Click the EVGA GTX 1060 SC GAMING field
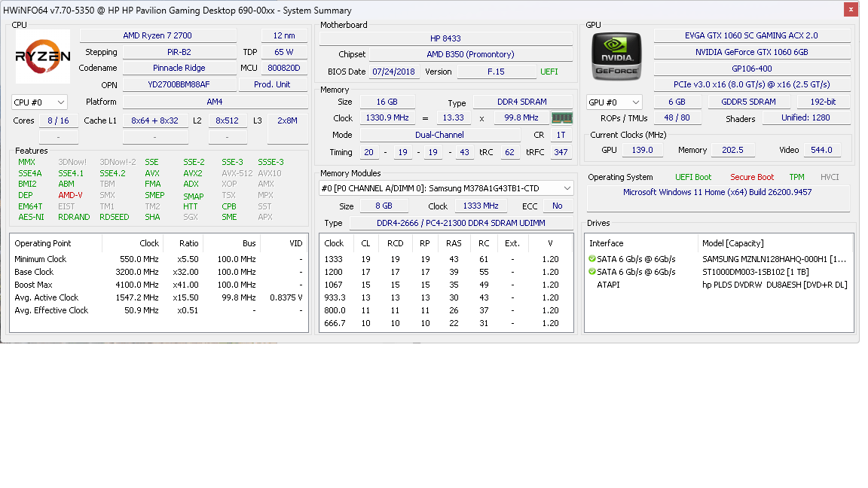Viewport: 868px width, 488px height. (x=752, y=35)
